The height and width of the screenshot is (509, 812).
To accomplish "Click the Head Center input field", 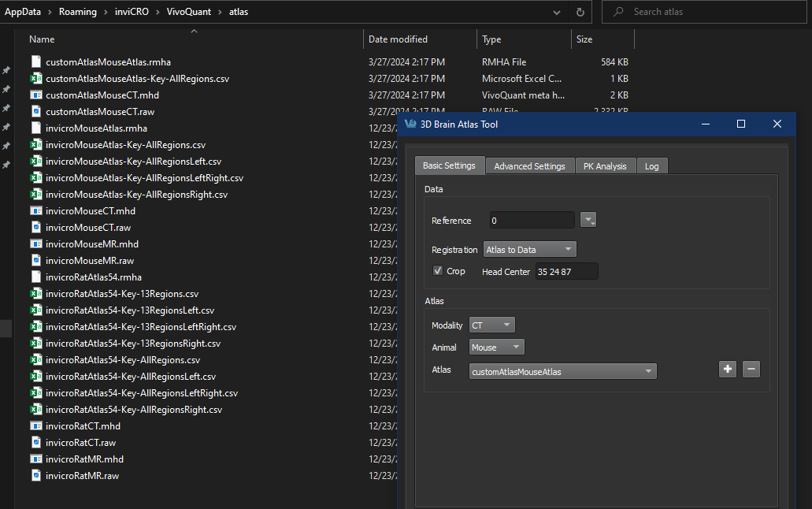I will (x=567, y=270).
